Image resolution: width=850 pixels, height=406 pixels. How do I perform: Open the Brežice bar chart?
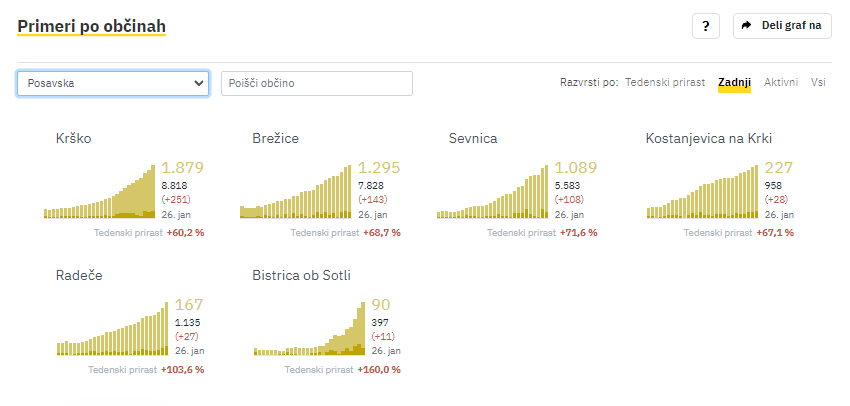[x=295, y=191]
